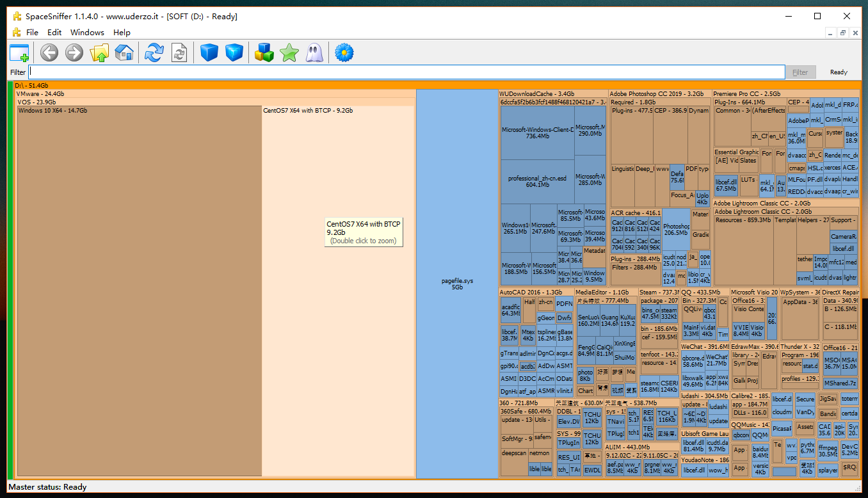Open the File menu
Screen dimensions: 868x498
click(x=32, y=32)
